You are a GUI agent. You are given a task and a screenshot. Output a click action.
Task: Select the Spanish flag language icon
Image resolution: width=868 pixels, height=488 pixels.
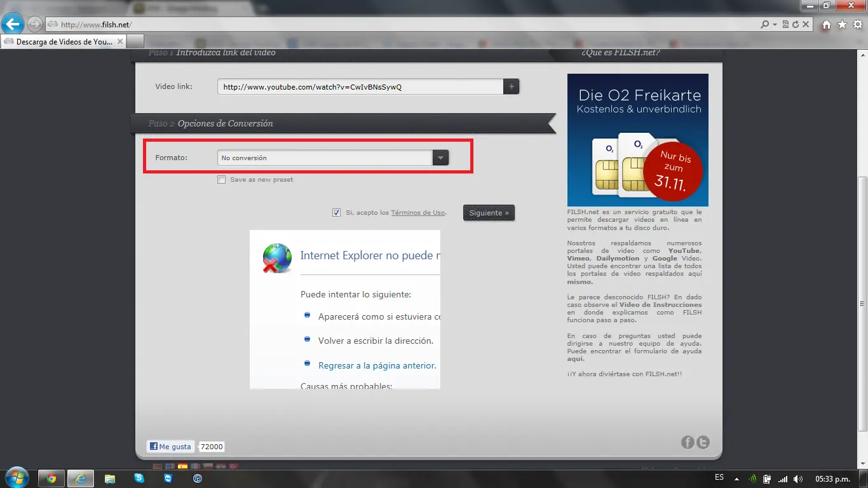click(x=183, y=466)
